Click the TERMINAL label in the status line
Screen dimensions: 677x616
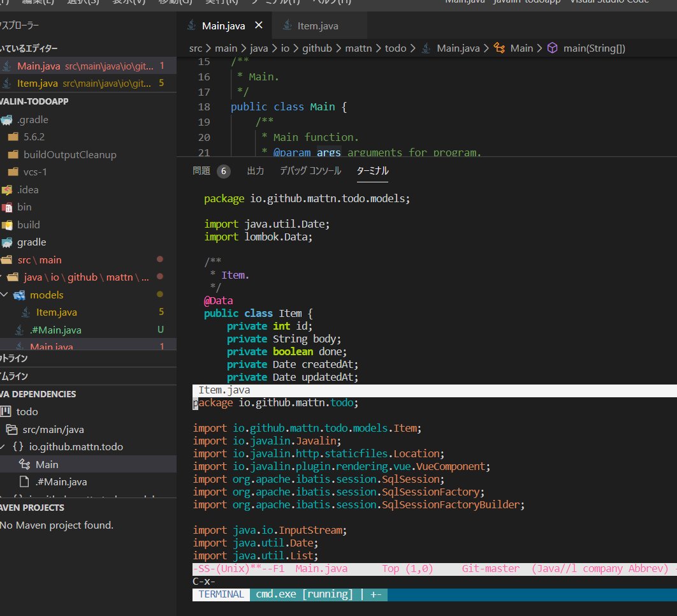point(221,594)
